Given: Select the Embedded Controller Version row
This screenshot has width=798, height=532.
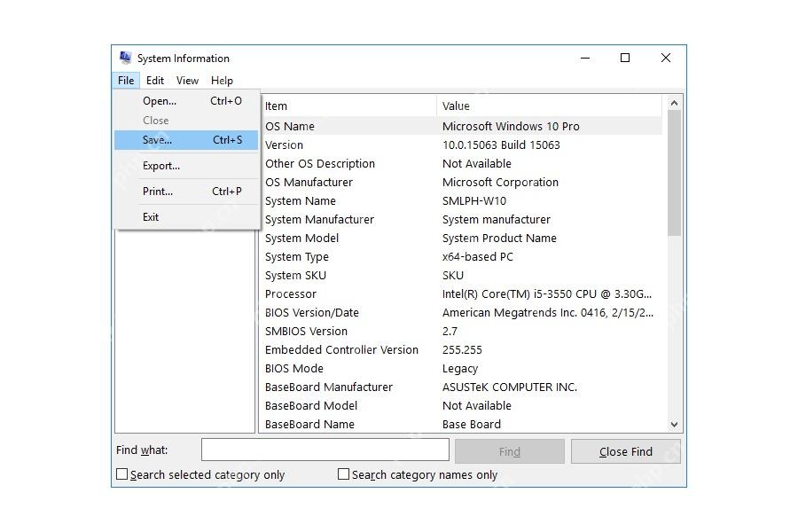Looking at the screenshot, I should tap(461, 349).
